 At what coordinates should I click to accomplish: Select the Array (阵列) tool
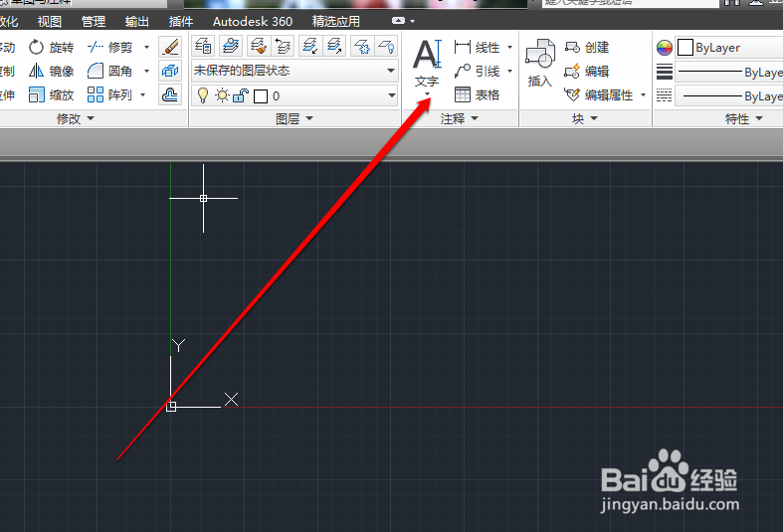pos(109,94)
